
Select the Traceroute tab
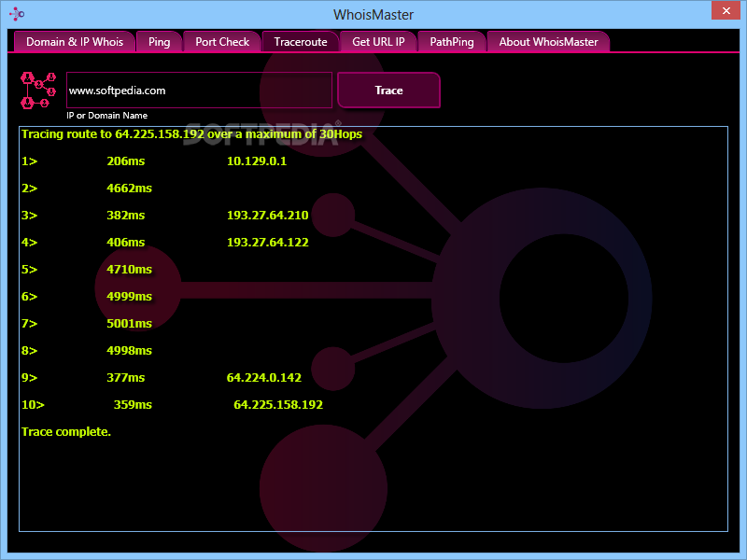click(x=301, y=42)
